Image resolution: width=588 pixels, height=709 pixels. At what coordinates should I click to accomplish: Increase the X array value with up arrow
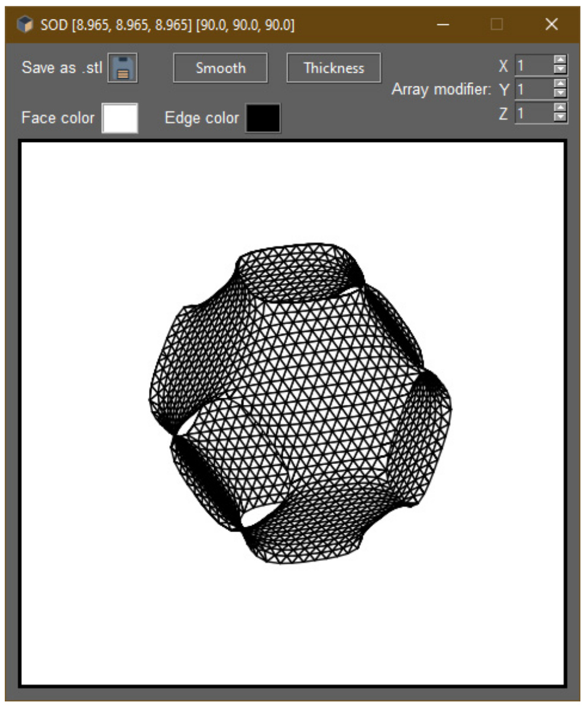[560, 60]
